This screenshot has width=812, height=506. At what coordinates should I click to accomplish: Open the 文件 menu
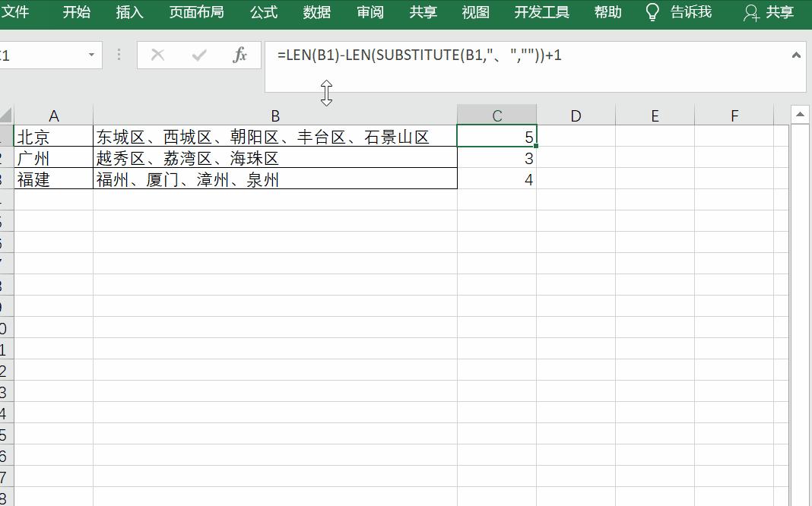[x=18, y=12]
